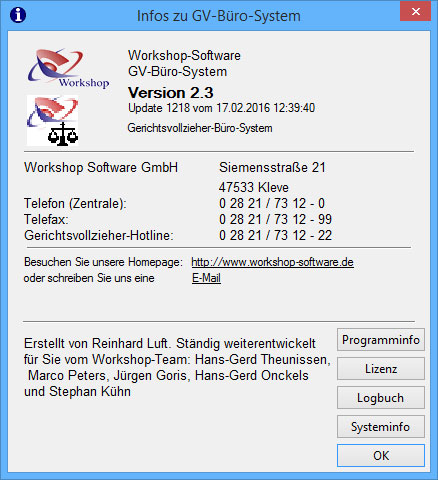Viewport: 438px width, 480px height.
Task: Open the E-Mail link
Action: click(x=206, y=278)
